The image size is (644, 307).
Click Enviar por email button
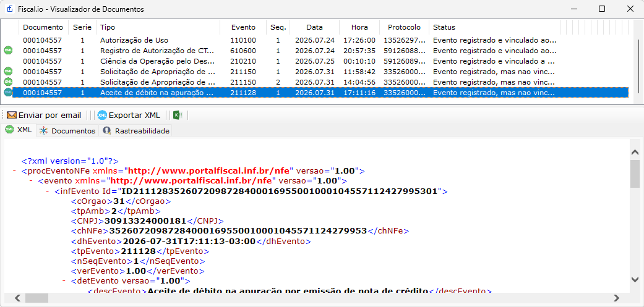click(44, 115)
